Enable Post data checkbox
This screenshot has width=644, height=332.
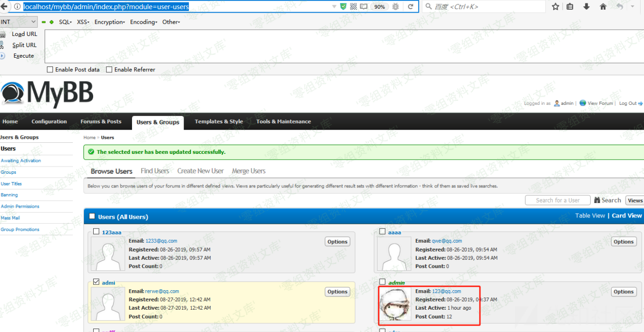click(50, 69)
